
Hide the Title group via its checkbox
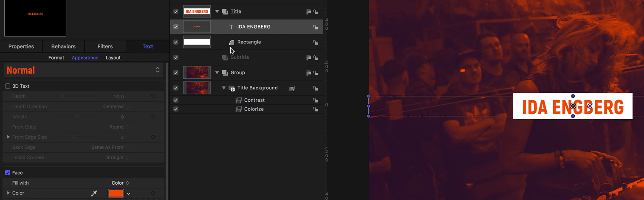coord(176,11)
